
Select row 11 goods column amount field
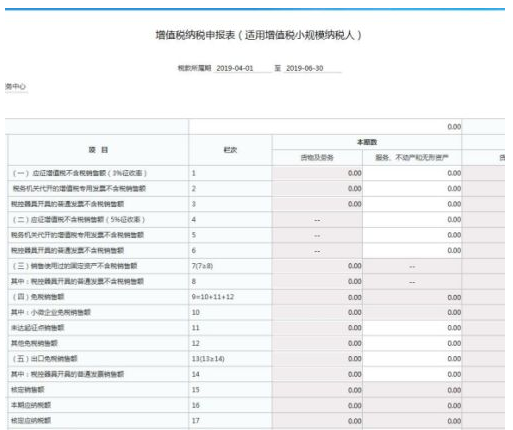317,328
